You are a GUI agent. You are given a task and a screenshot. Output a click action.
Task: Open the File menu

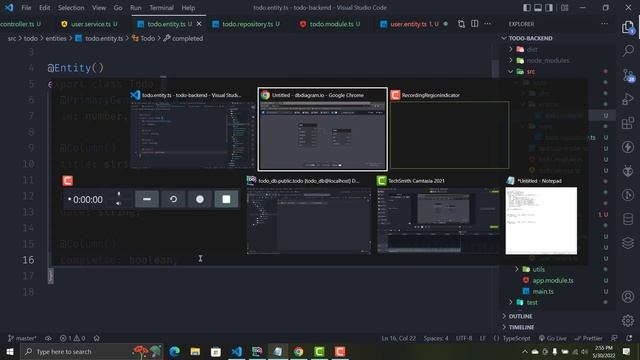pos(26,8)
